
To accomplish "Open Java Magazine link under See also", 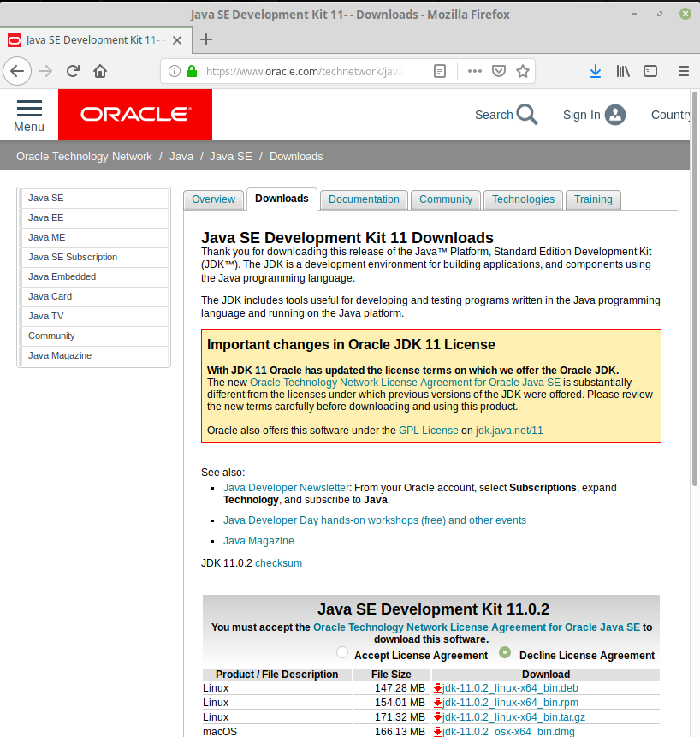I will (x=258, y=541).
